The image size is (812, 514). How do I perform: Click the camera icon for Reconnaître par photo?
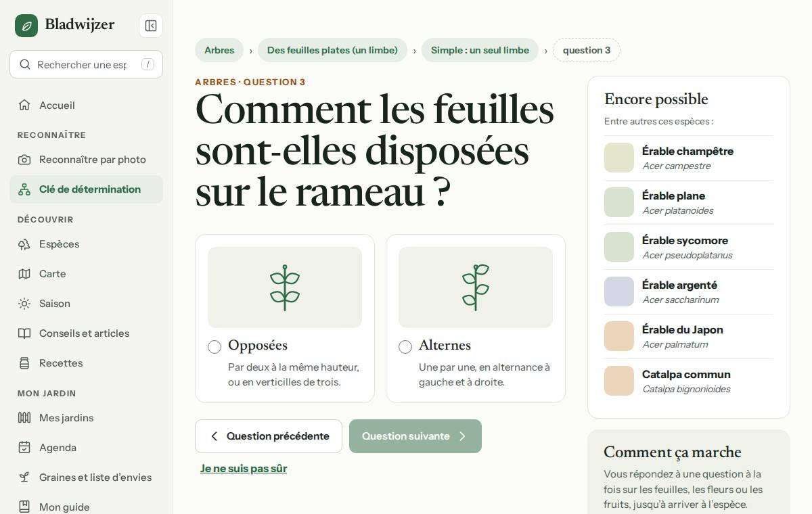pyautogui.click(x=24, y=160)
